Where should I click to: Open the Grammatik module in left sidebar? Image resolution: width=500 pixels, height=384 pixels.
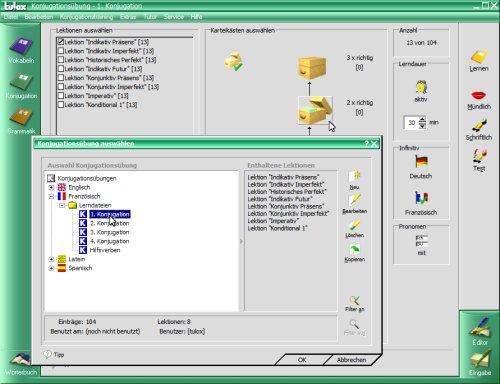point(21,121)
